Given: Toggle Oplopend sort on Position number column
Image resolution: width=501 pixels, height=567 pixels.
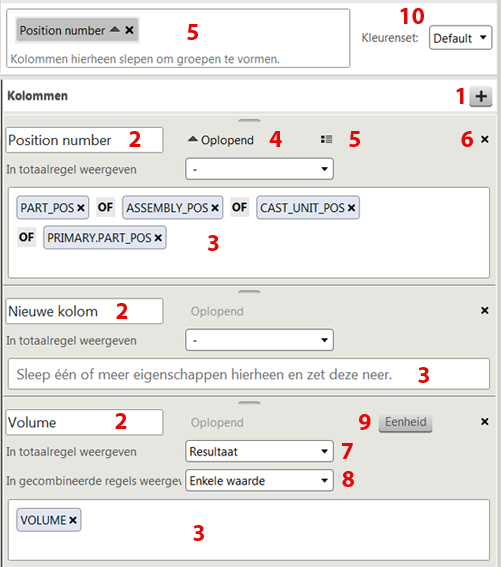Looking at the screenshot, I should pos(221,140).
